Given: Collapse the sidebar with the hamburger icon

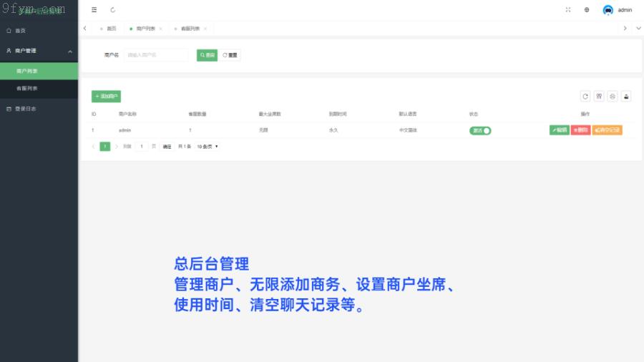Looking at the screenshot, I should tap(94, 10).
